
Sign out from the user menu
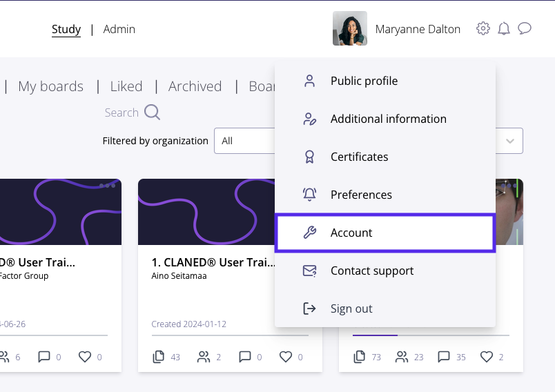tap(385, 308)
